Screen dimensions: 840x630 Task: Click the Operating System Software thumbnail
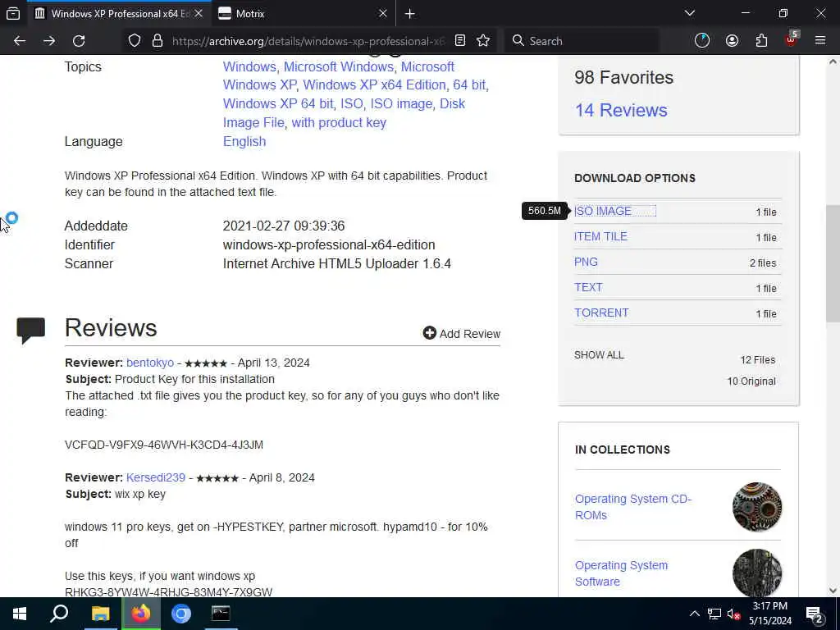coord(757,573)
